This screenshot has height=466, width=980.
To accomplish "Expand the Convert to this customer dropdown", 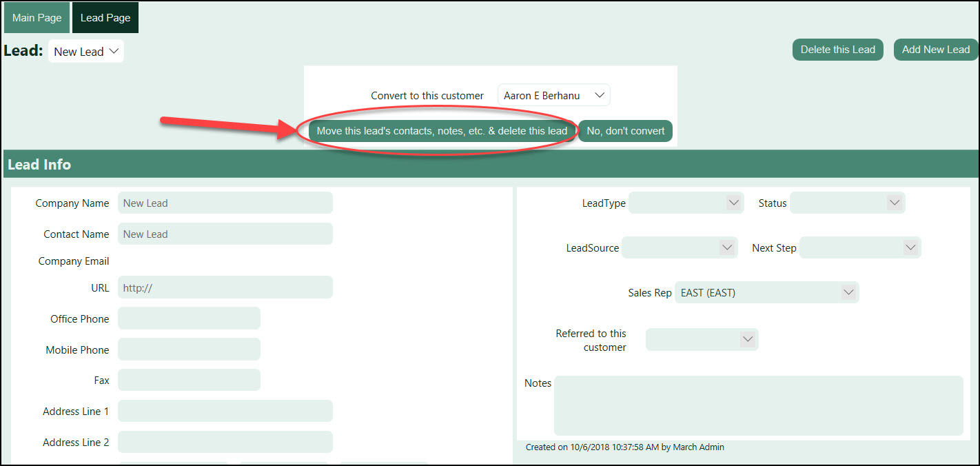I will (553, 96).
